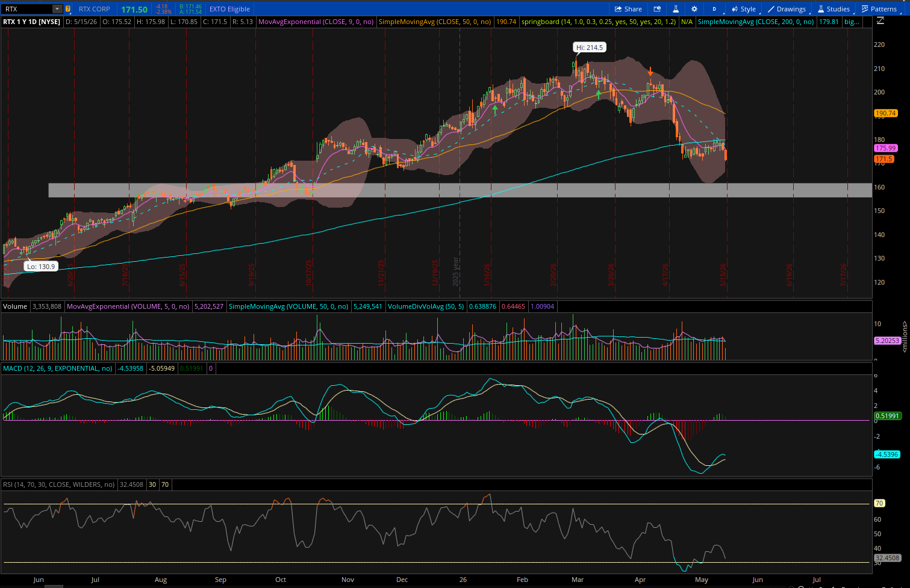Toggle the price axis scale icon

880,21
